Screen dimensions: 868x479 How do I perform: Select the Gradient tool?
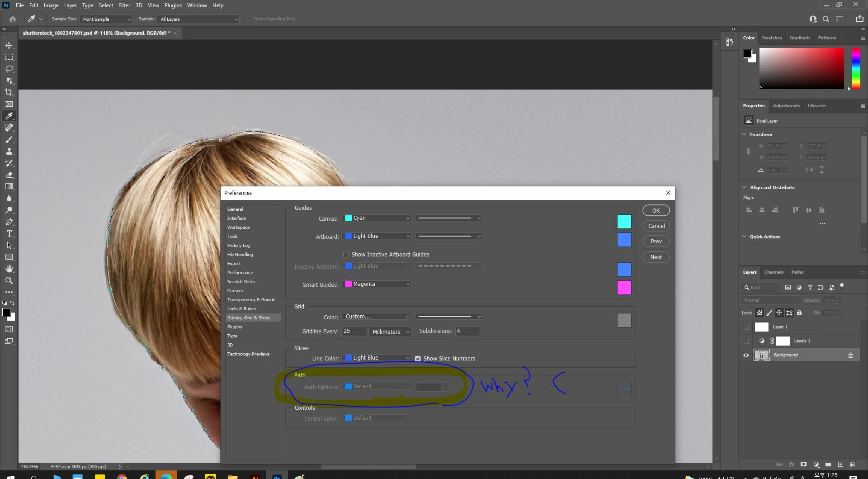coord(9,186)
